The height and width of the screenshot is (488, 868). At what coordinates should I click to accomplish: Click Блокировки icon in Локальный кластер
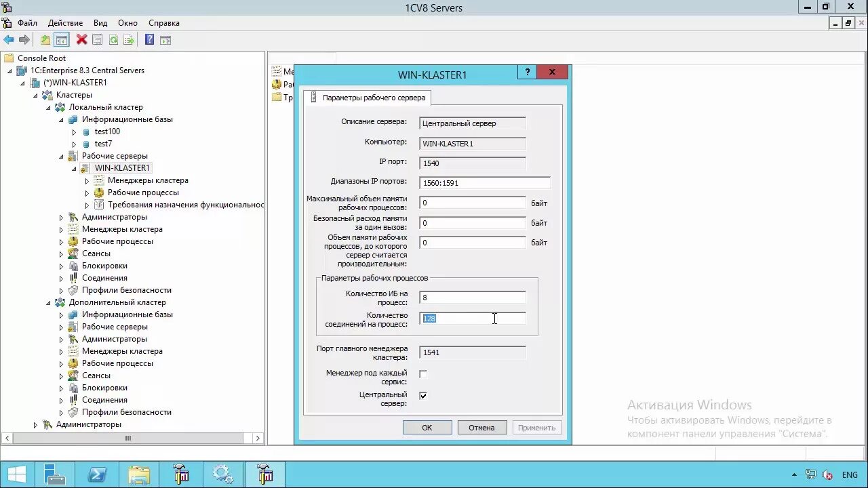pyautogui.click(x=73, y=266)
